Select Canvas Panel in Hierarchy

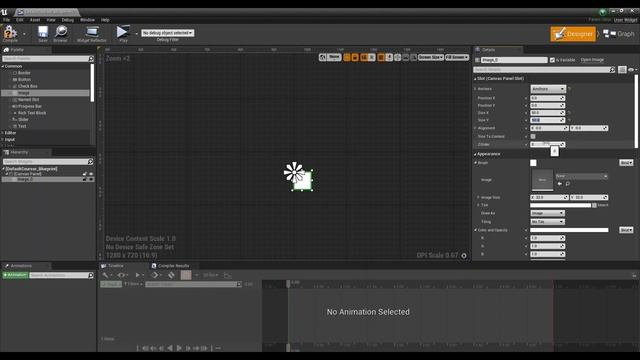[28, 174]
